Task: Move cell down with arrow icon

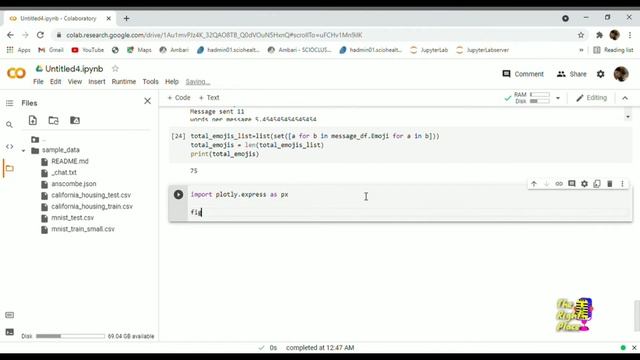Action: [x=546, y=184]
